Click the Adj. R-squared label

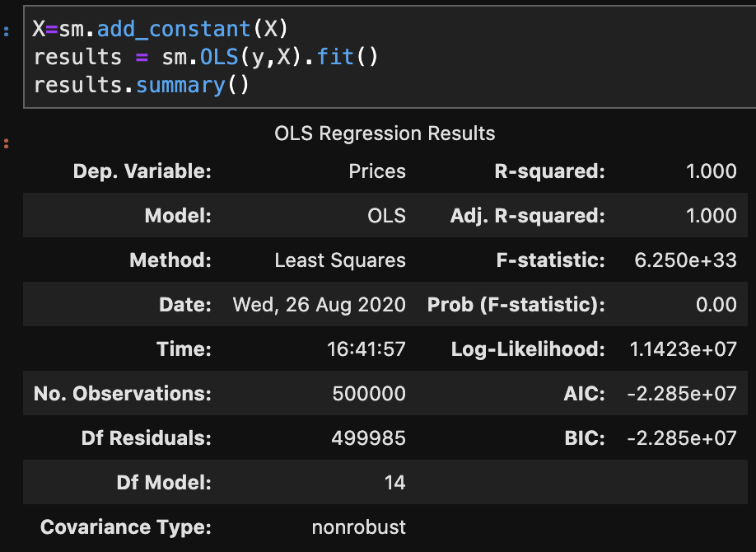click(x=527, y=216)
